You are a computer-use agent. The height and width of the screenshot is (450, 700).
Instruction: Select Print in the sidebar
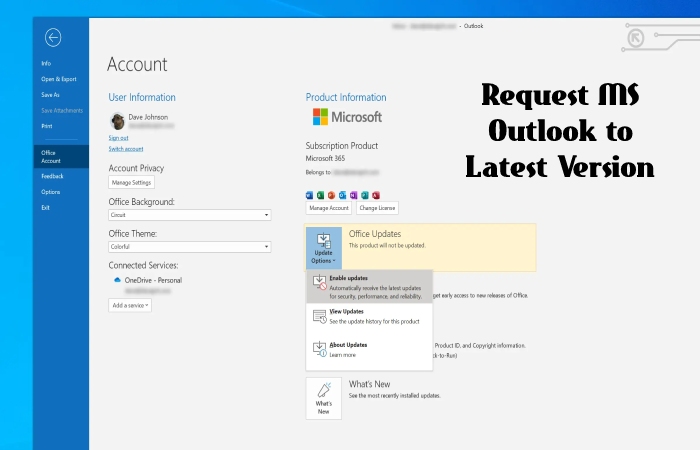(x=46, y=126)
